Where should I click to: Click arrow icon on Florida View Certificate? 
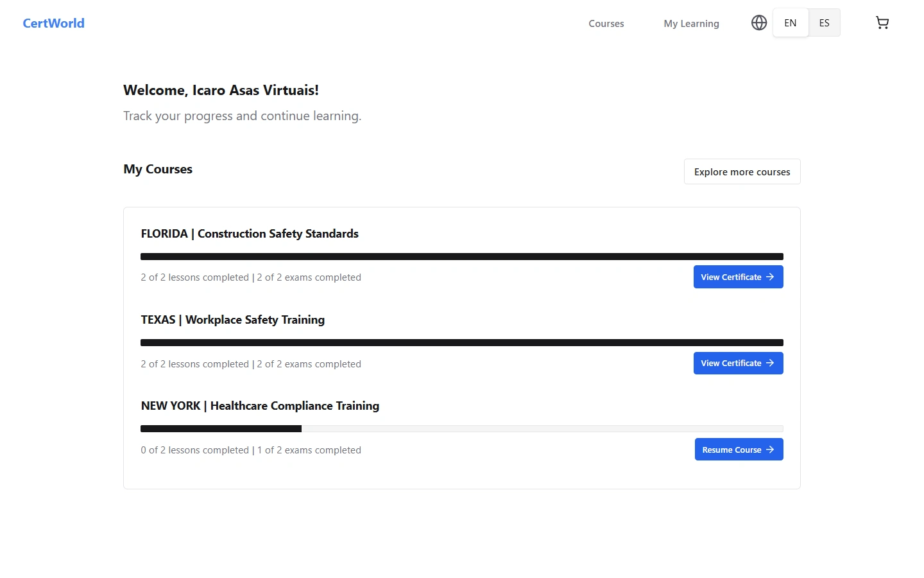coord(770,277)
